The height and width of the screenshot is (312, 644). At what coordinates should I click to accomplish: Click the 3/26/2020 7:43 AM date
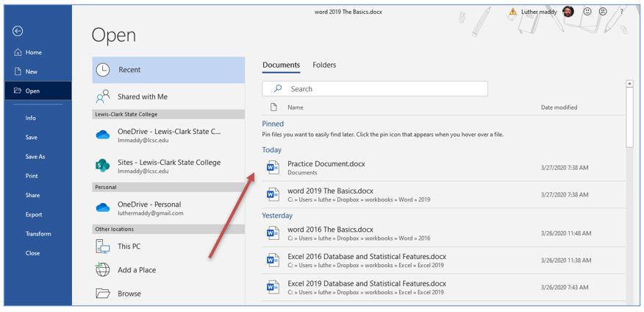(565, 287)
